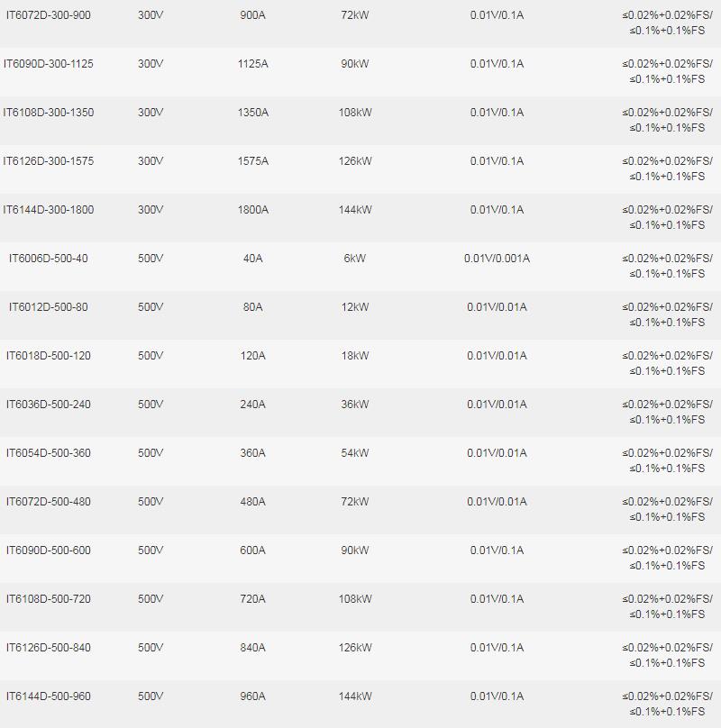
Task: Click model IT6108D-500-720
Action: (49, 599)
